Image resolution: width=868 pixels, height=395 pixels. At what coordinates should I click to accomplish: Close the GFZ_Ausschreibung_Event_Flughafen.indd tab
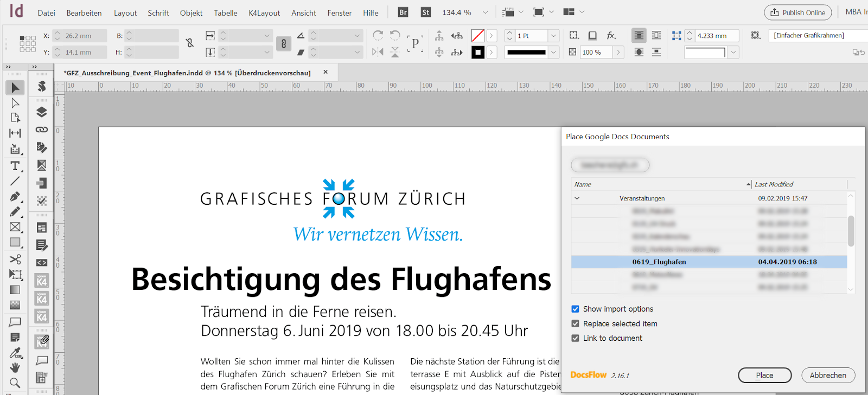325,72
